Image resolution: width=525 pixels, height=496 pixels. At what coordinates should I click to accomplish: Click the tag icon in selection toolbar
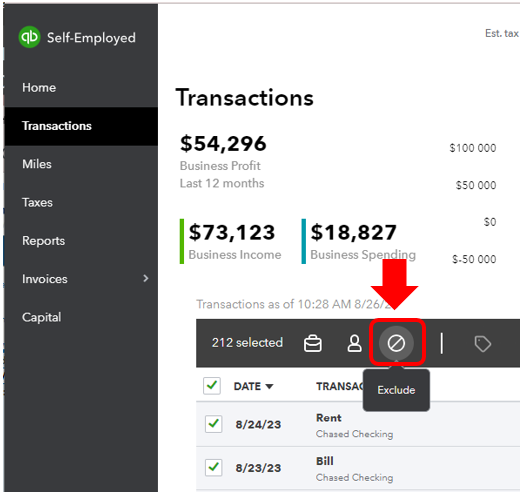(x=482, y=344)
